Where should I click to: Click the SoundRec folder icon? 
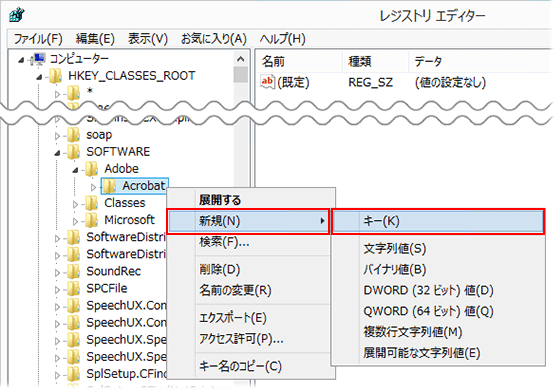pyautogui.click(x=74, y=272)
